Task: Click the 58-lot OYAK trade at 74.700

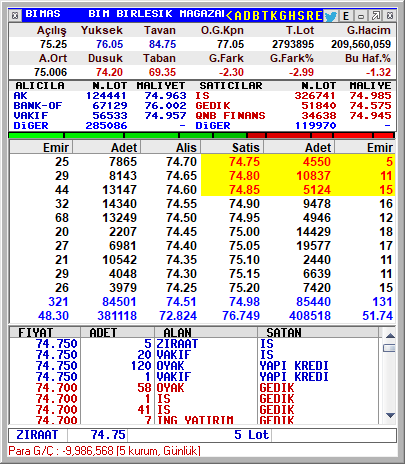Action: (194, 387)
